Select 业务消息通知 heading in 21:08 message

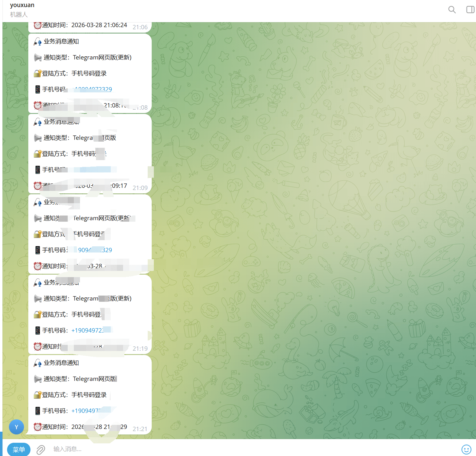click(61, 41)
